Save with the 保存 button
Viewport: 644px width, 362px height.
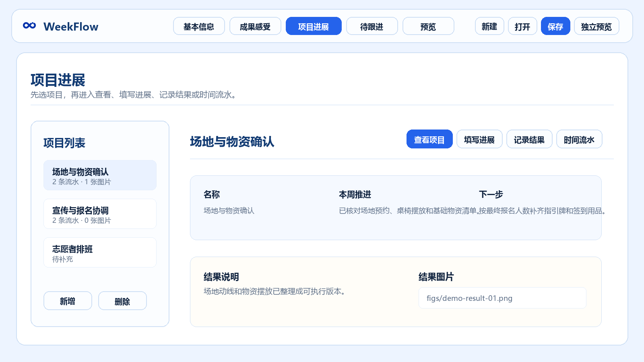pyautogui.click(x=555, y=26)
